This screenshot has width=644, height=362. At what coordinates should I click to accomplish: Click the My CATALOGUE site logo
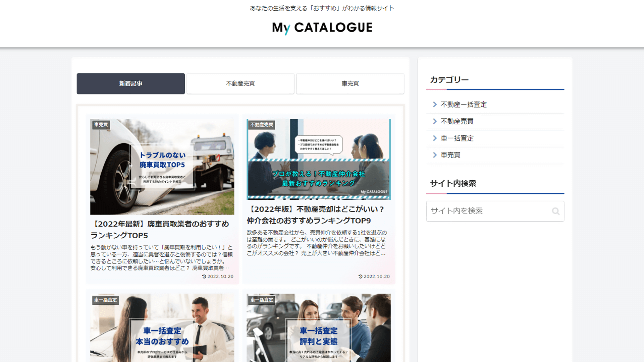point(322,27)
